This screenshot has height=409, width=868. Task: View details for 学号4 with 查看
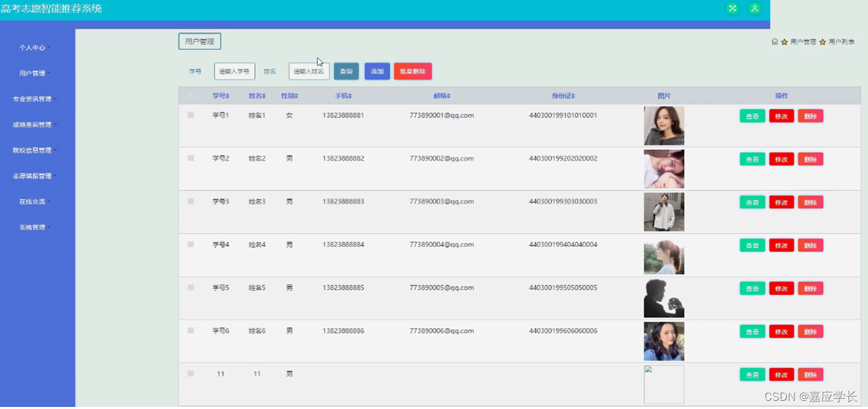(x=752, y=245)
